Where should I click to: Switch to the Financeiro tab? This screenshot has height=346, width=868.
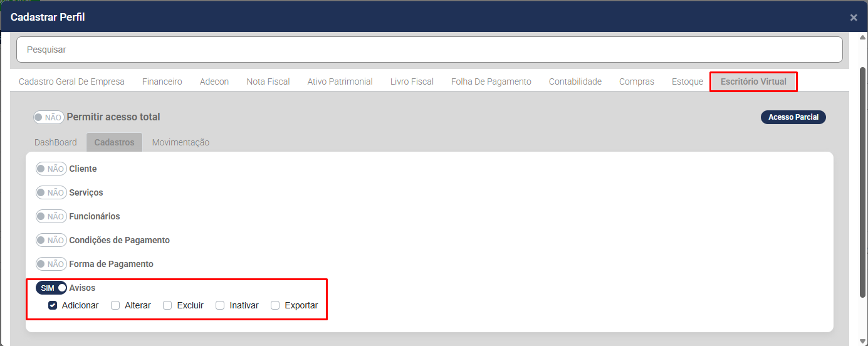click(x=162, y=81)
